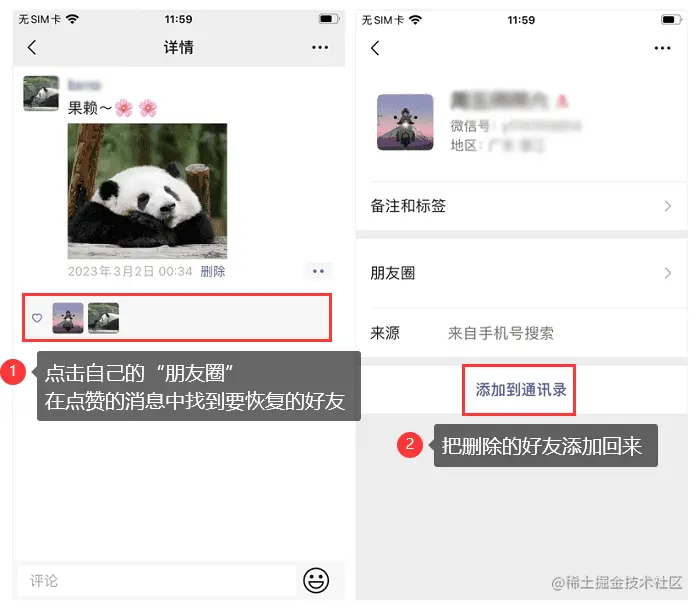The width and height of the screenshot is (700, 608).
Task: Tap the 来源 source row
Action: click(x=521, y=333)
